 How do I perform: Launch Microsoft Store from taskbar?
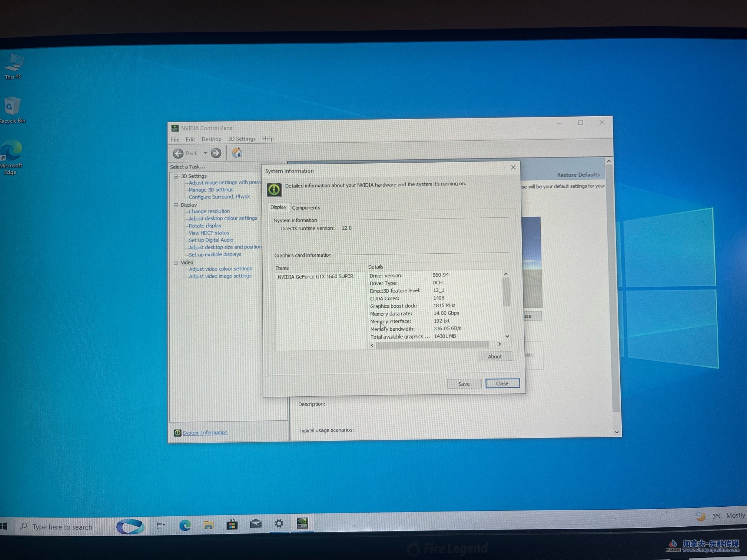(x=232, y=524)
